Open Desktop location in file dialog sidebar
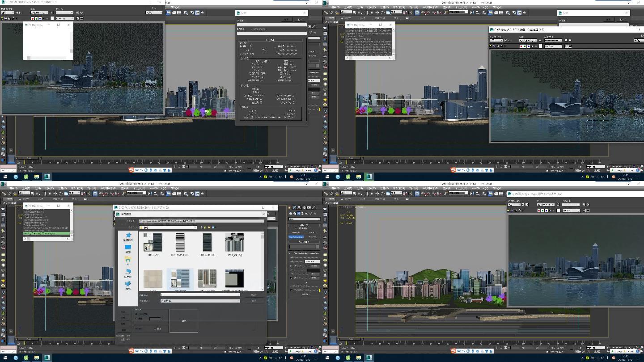The height and width of the screenshot is (362, 644). (128, 249)
